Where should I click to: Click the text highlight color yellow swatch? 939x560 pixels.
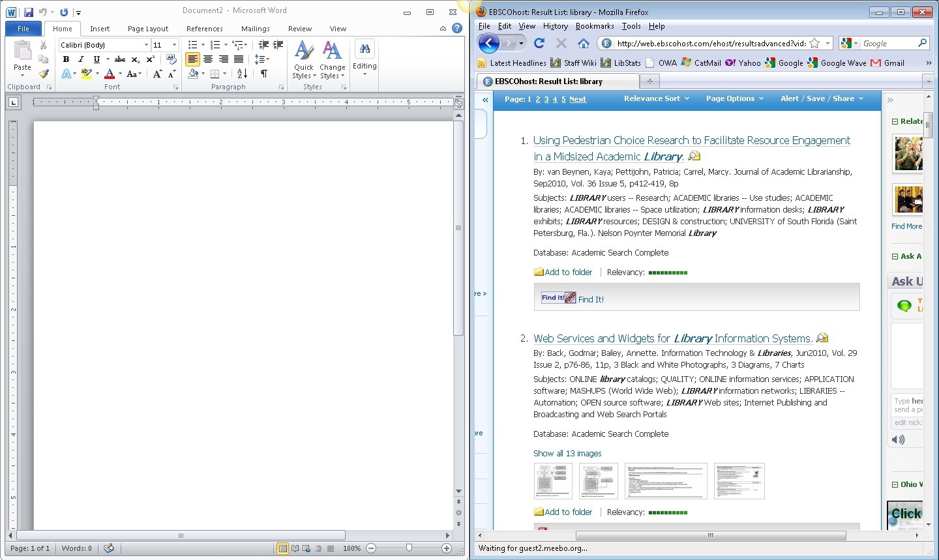pyautogui.click(x=86, y=74)
